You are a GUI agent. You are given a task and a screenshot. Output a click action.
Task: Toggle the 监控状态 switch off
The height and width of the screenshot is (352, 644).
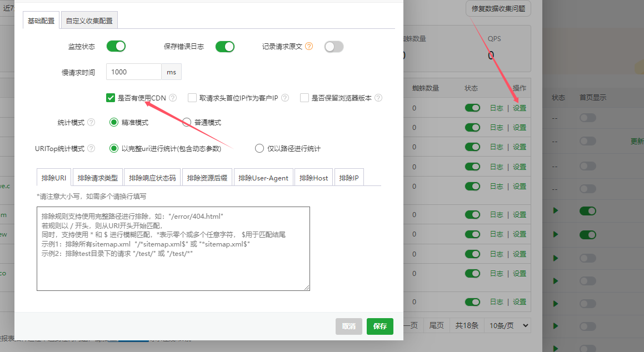(x=116, y=47)
